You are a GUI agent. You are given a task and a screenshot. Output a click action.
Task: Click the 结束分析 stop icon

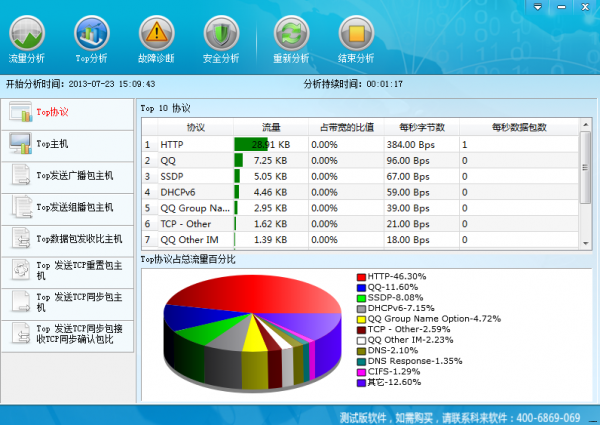pyautogui.click(x=356, y=34)
